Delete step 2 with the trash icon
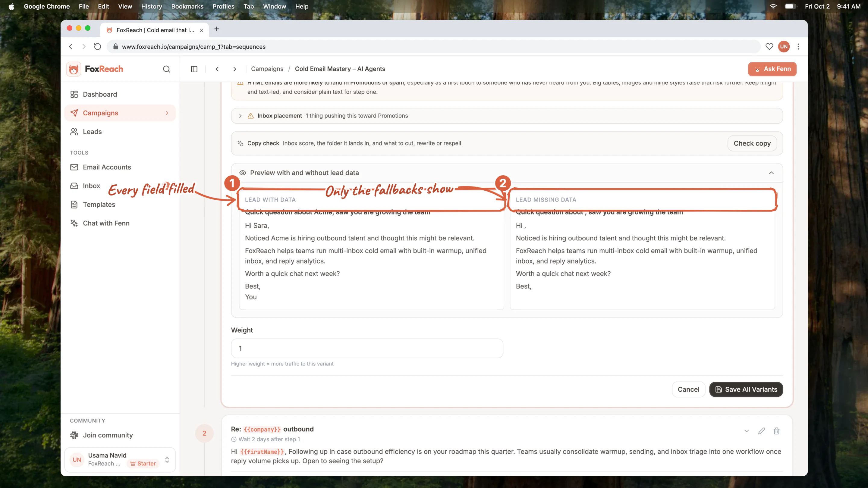Screen dimensions: 868x488 (x=776, y=431)
